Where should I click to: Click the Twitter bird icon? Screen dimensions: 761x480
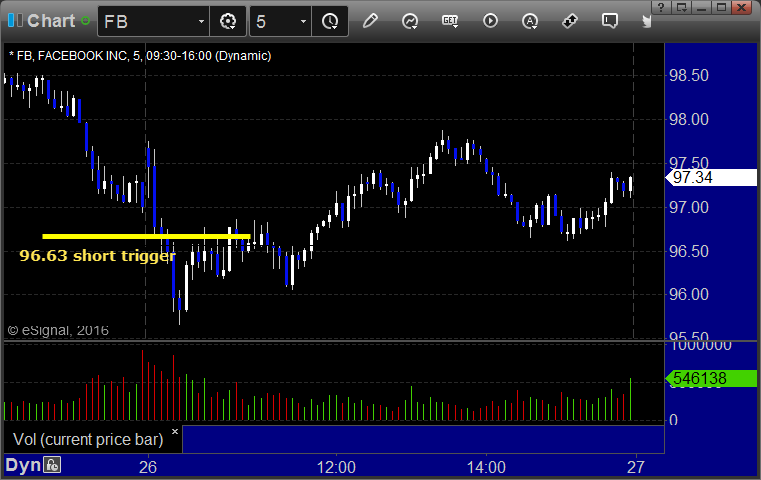tap(646, 21)
